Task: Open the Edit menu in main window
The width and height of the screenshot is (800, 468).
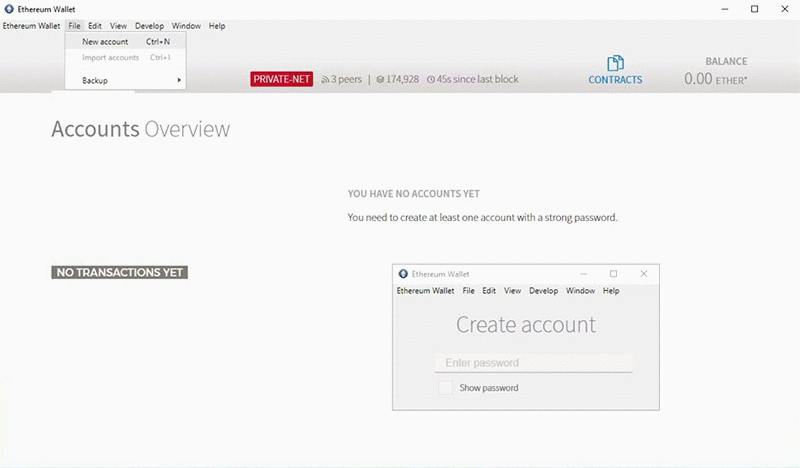Action: coord(95,26)
